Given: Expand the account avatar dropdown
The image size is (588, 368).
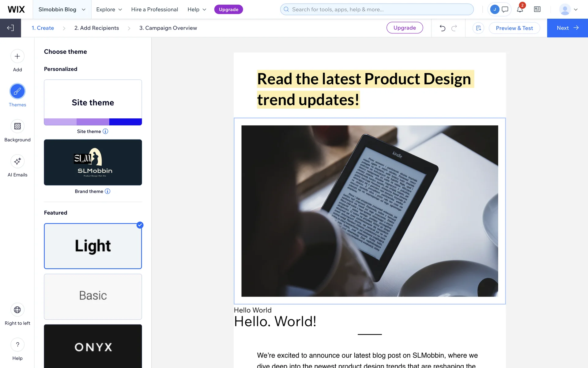Looking at the screenshot, I should [x=568, y=10].
